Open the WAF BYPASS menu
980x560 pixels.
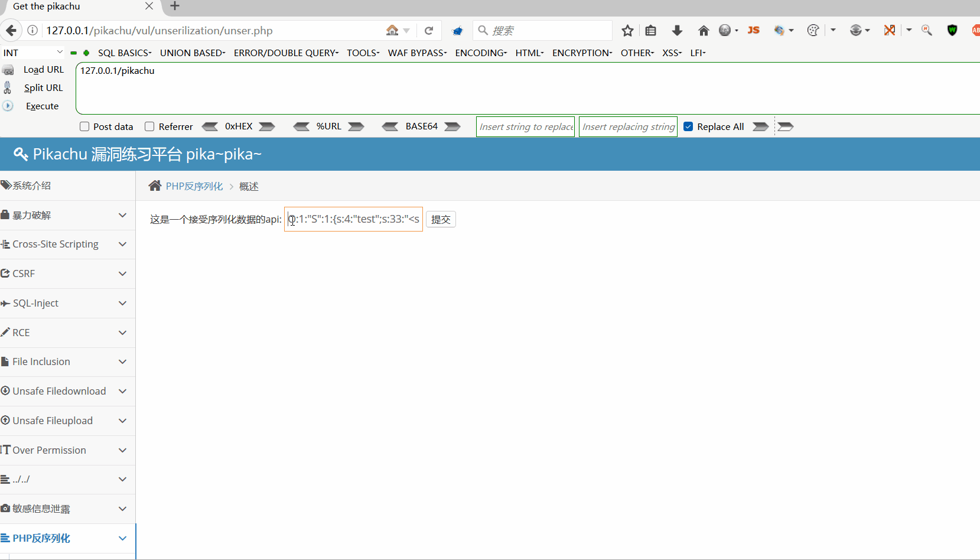point(417,53)
